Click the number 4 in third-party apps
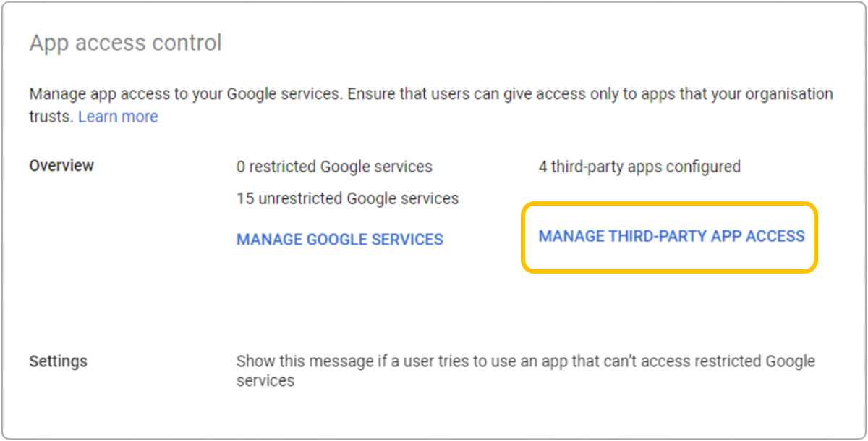This screenshot has height=441, width=868. point(542,167)
